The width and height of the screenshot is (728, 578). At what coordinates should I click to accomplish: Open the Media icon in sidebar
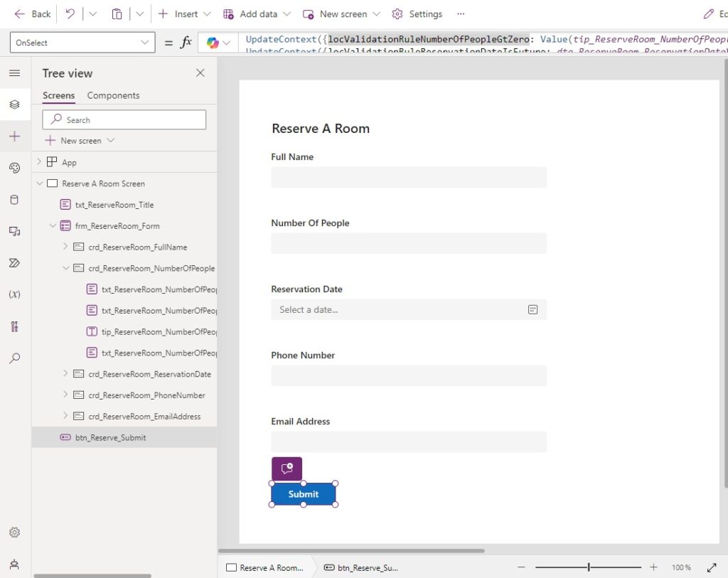pyautogui.click(x=14, y=231)
